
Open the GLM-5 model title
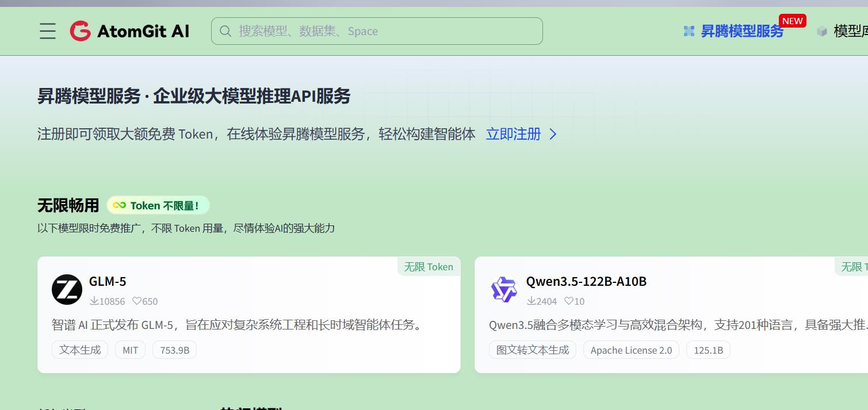click(108, 281)
